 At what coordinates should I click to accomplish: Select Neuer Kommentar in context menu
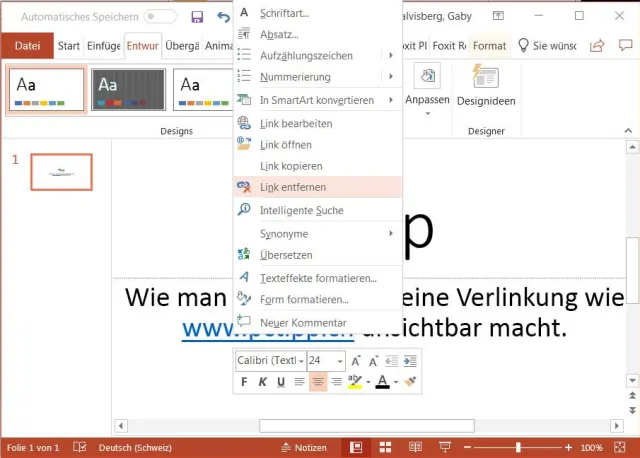303,322
